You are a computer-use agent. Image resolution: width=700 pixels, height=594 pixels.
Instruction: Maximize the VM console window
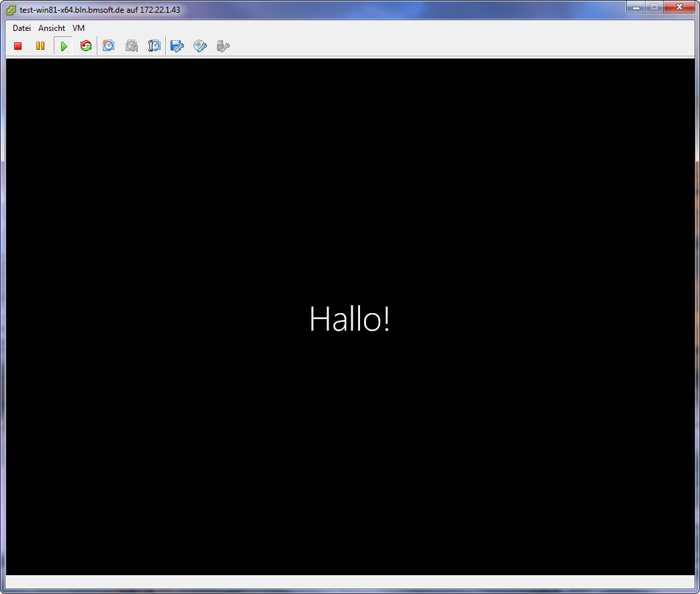pos(654,7)
